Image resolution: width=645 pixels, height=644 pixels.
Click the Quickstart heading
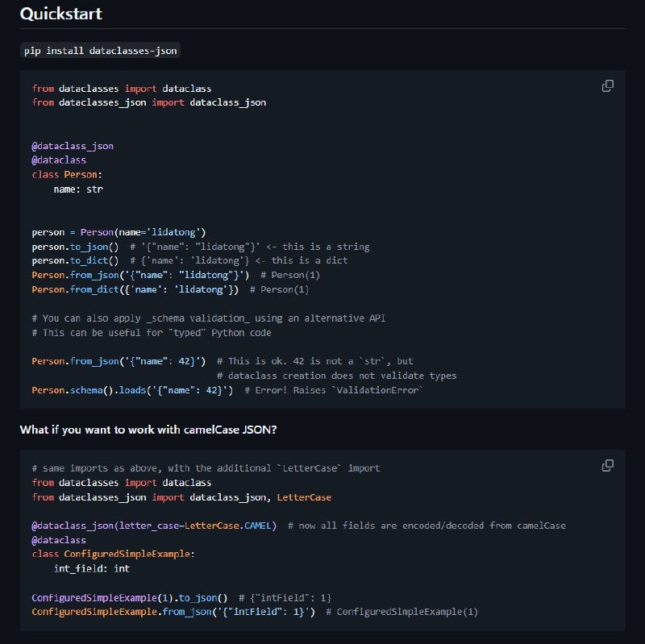point(60,14)
